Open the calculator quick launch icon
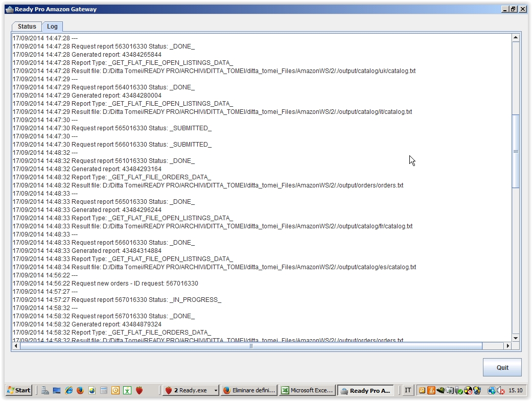 (x=104, y=390)
